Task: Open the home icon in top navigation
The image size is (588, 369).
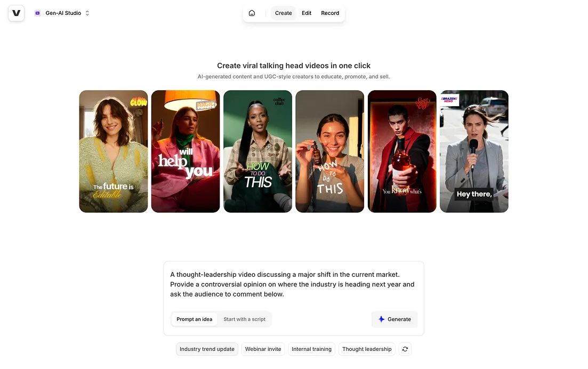Action: 252,13
